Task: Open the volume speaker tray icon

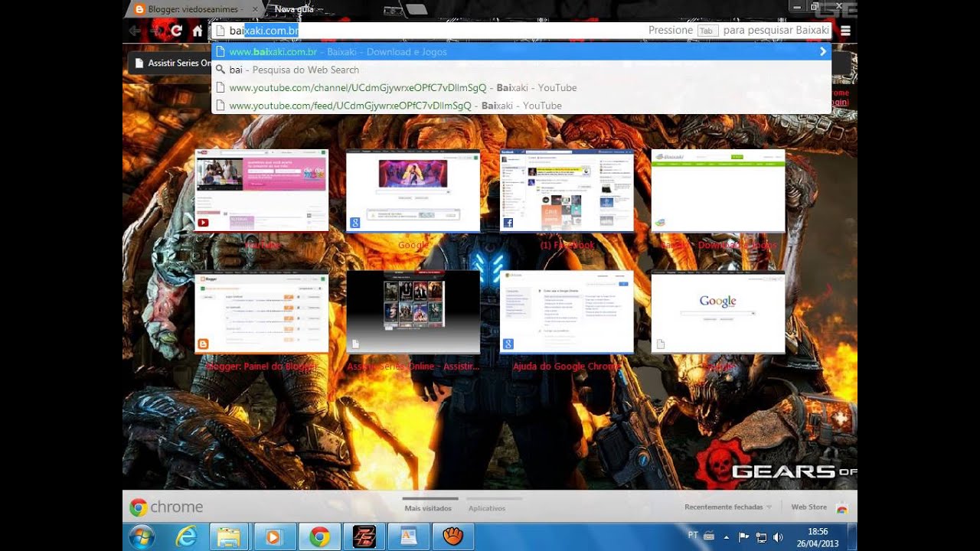Action: 779,537
